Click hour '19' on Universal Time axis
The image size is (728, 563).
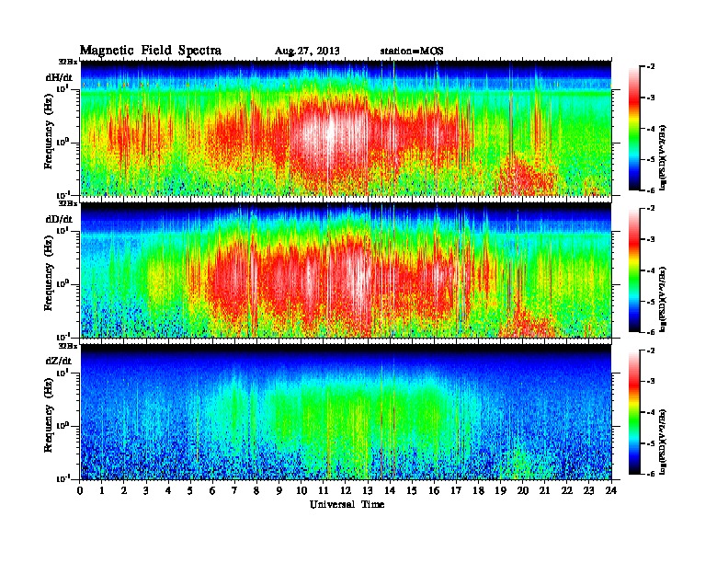500,490
